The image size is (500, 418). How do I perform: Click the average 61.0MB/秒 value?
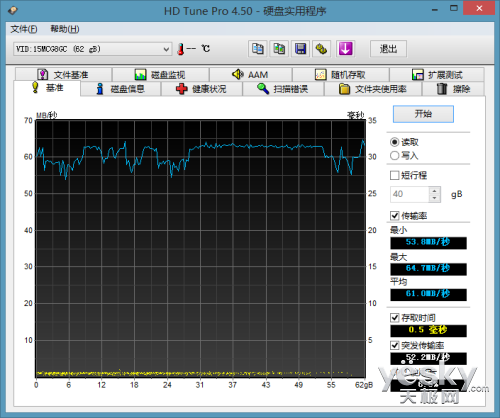pos(428,294)
